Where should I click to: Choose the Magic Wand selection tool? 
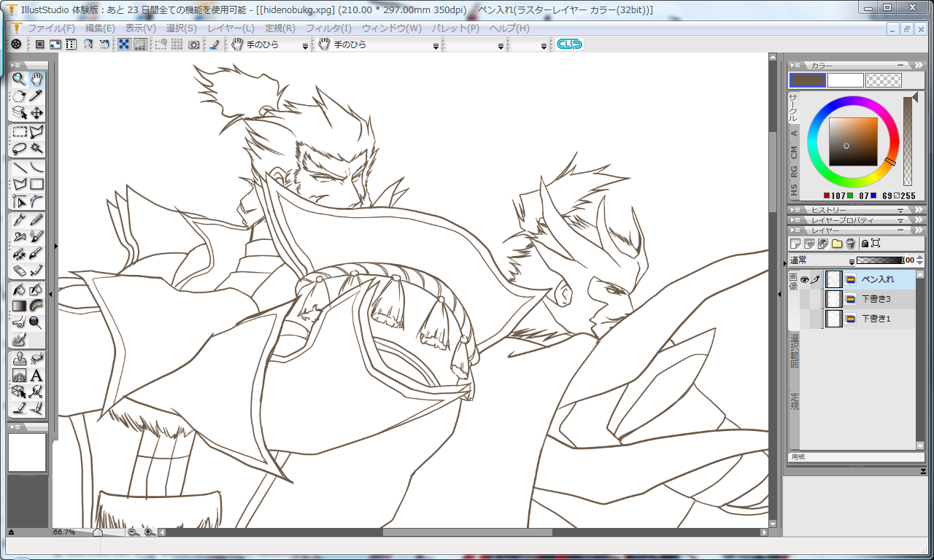tap(36, 148)
